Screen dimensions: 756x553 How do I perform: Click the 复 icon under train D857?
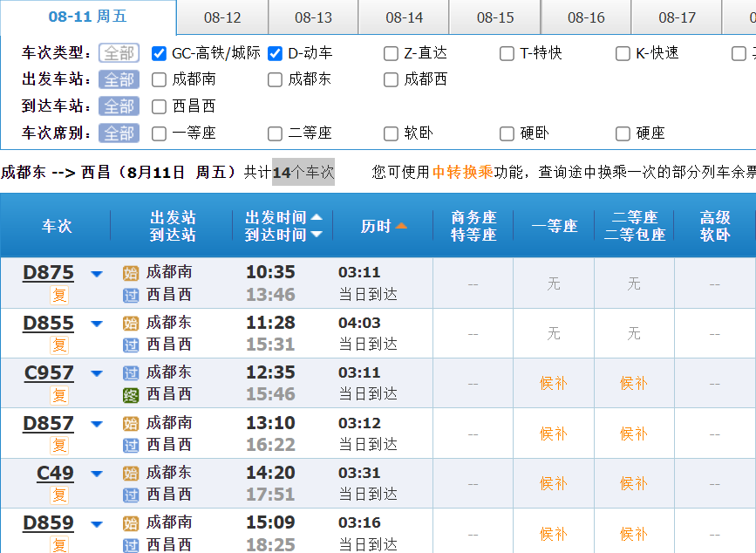[59, 445]
